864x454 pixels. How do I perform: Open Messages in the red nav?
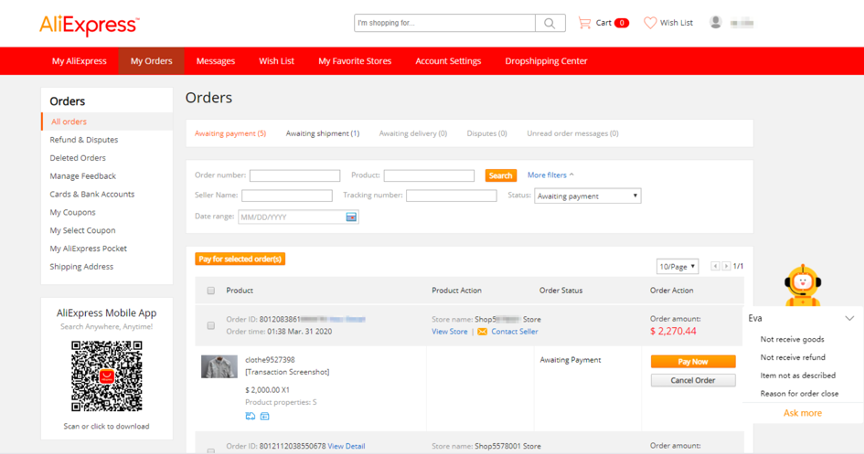pos(215,61)
